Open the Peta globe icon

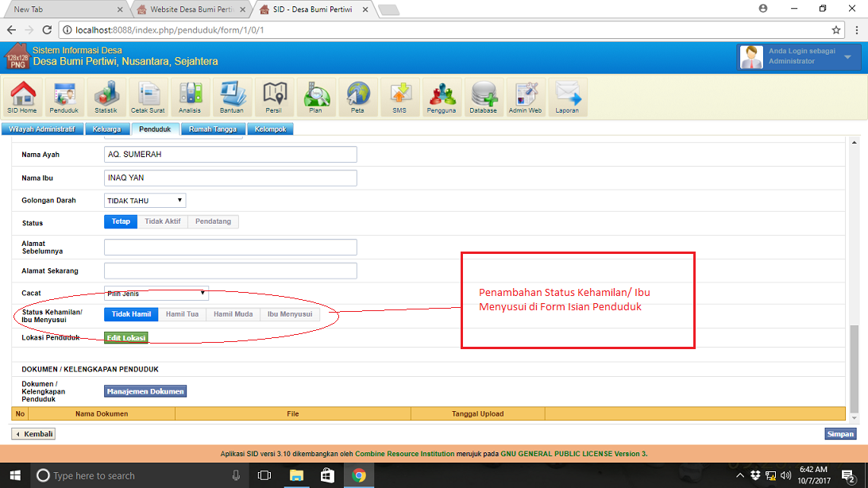pos(357,97)
